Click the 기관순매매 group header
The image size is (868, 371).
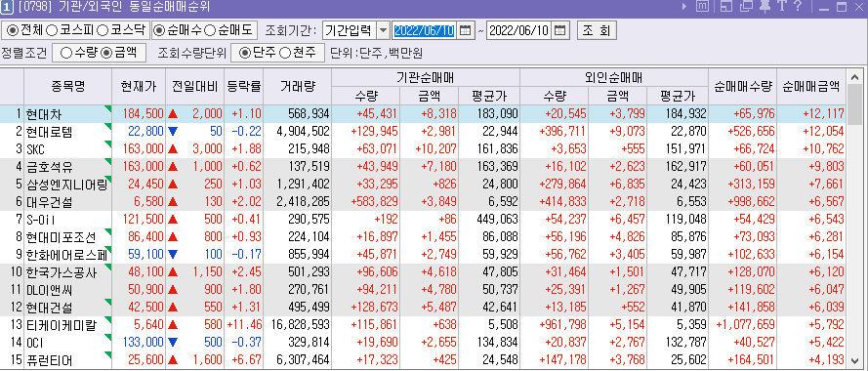425,77
